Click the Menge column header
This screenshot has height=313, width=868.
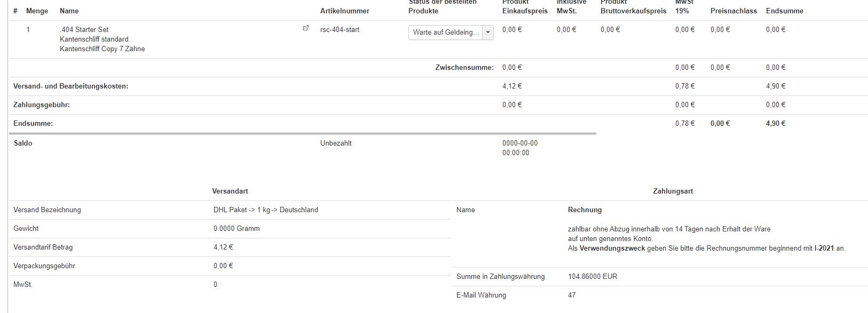point(37,11)
